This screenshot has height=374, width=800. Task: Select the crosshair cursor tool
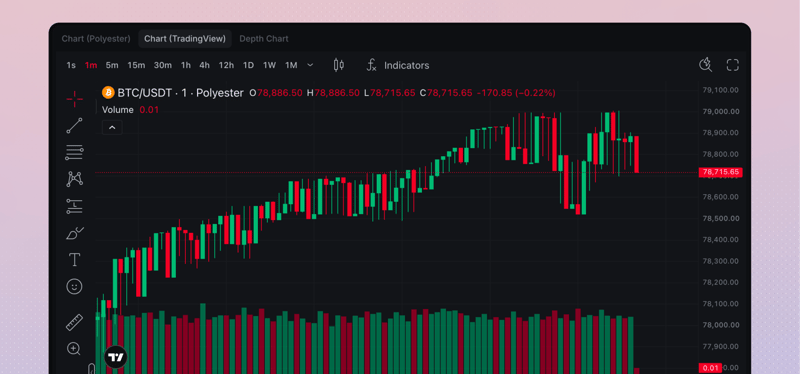pos(74,99)
